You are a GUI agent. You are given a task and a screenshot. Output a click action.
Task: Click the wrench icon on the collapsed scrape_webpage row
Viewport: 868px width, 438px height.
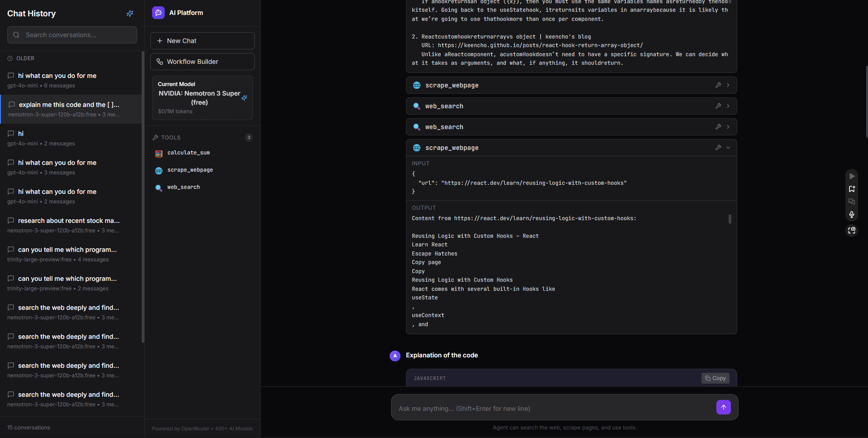click(718, 85)
